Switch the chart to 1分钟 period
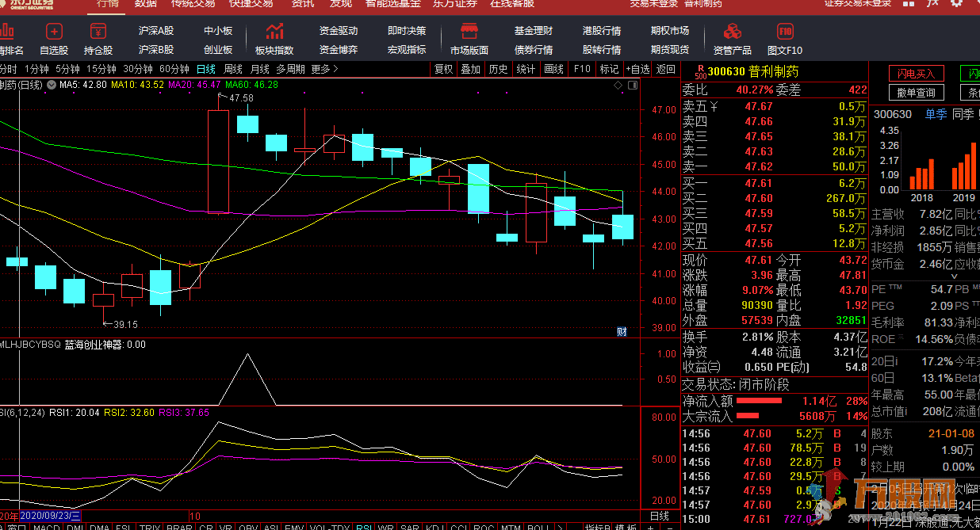Image resolution: width=980 pixels, height=530 pixels. [x=36, y=69]
